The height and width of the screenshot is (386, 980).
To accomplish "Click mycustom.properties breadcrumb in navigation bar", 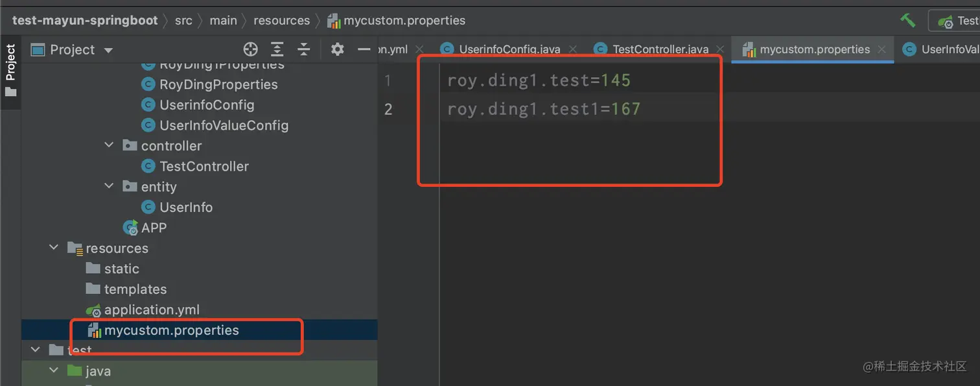I will 404,20.
